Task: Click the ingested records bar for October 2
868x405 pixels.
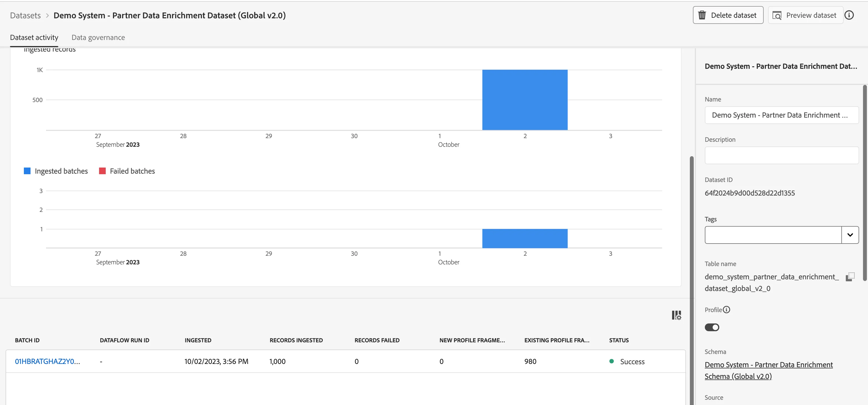Action: 525,100
